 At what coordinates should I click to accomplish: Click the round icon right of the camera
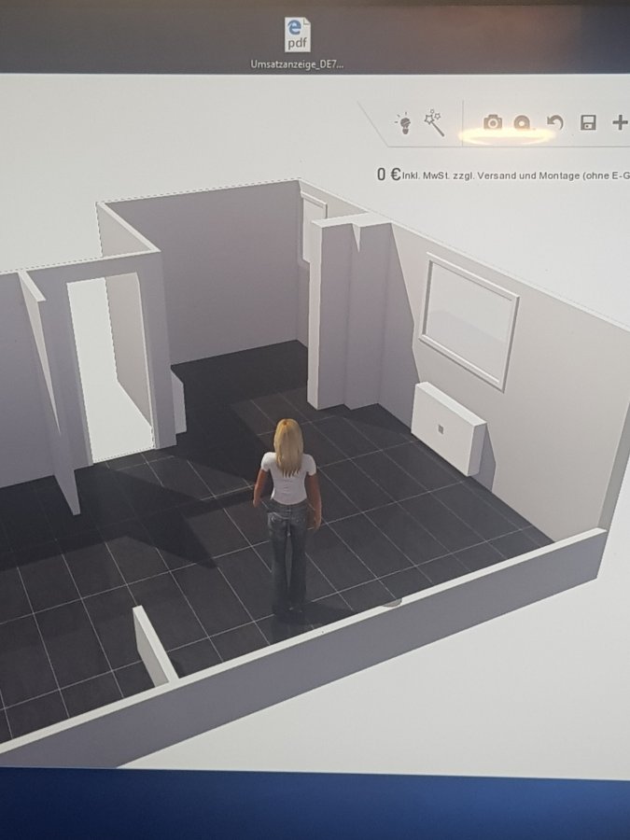pos(522,122)
